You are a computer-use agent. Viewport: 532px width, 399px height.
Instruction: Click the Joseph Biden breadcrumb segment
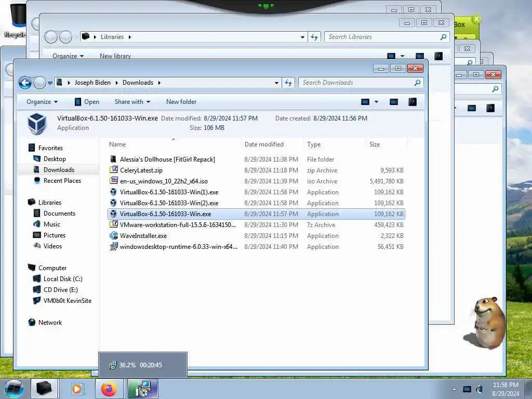coord(92,83)
